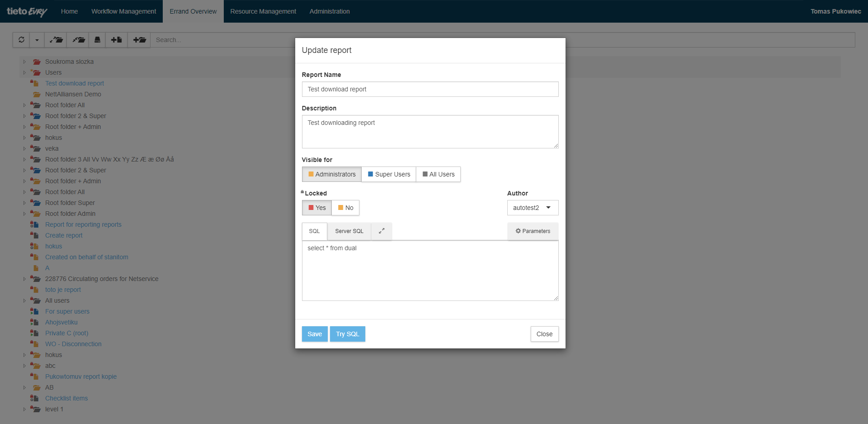Click into the Report Name field
Screen dimensions: 868x424
tap(430, 89)
